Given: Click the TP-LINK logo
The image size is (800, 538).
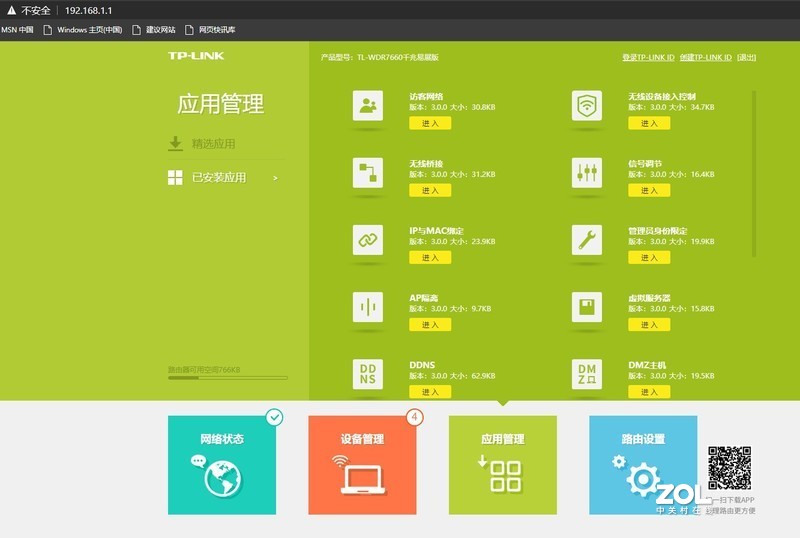Looking at the screenshot, I should (x=196, y=56).
